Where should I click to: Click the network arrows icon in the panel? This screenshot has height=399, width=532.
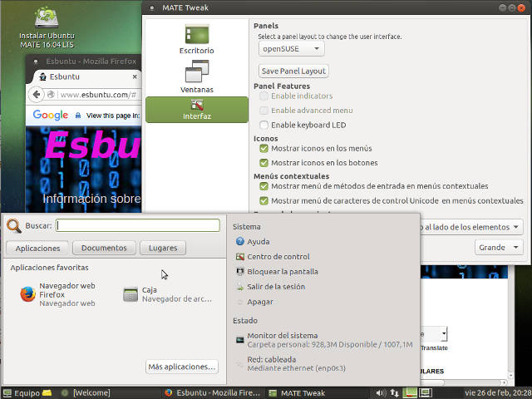(394, 393)
